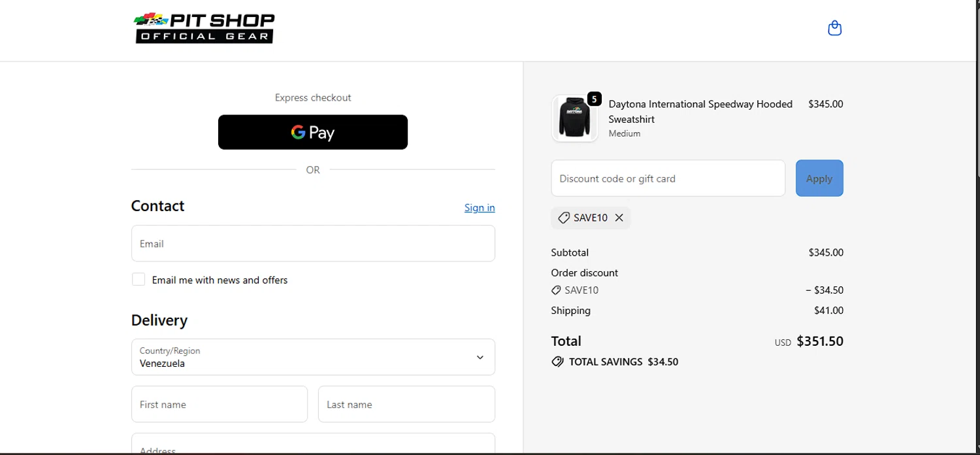
Task: Click the Address field at the bottom
Action: [313, 443]
